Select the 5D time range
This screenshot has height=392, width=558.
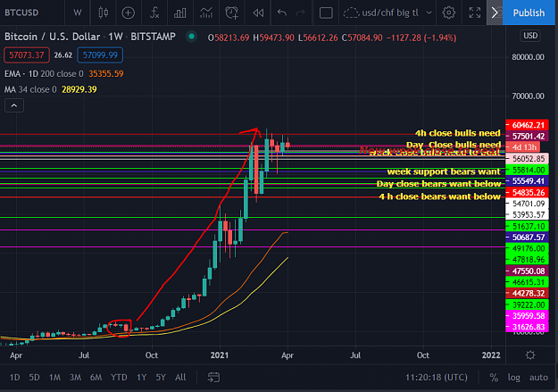tap(34, 378)
